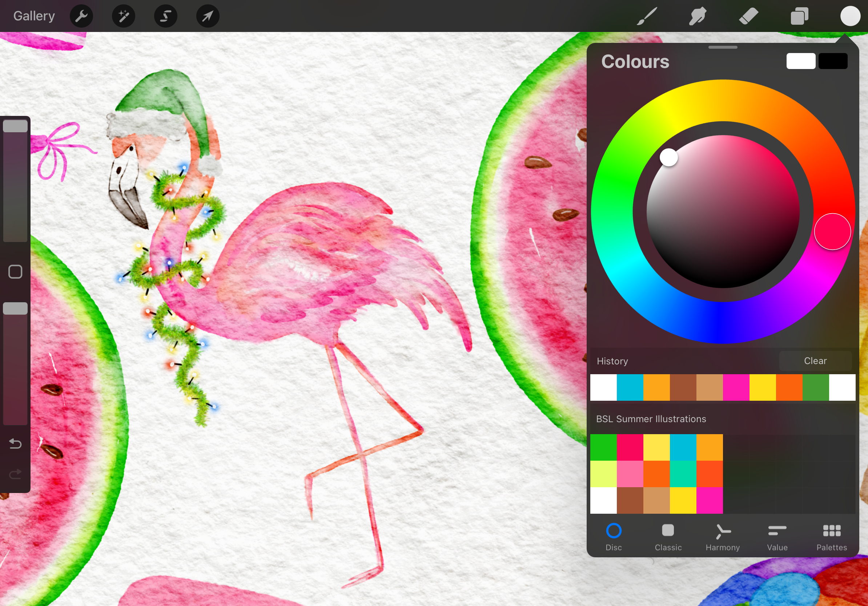Pick the first white swatch in History
The width and height of the screenshot is (868, 606).
tap(603, 387)
